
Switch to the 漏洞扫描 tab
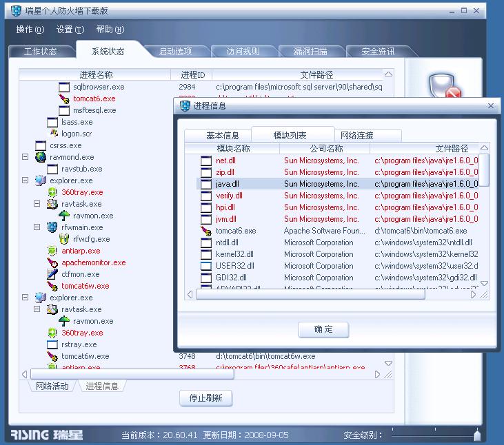[x=310, y=52]
